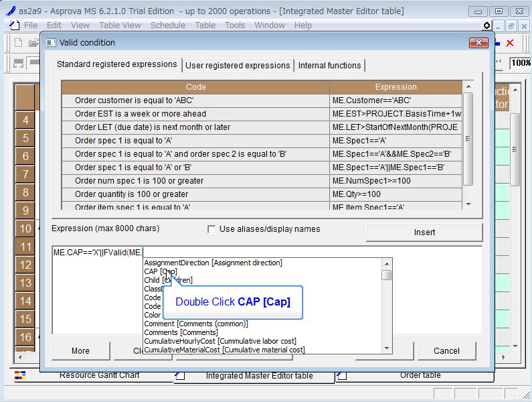The height and width of the screenshot is (402, 532).
Task: Click the More button
Action: tap(80, 350)
